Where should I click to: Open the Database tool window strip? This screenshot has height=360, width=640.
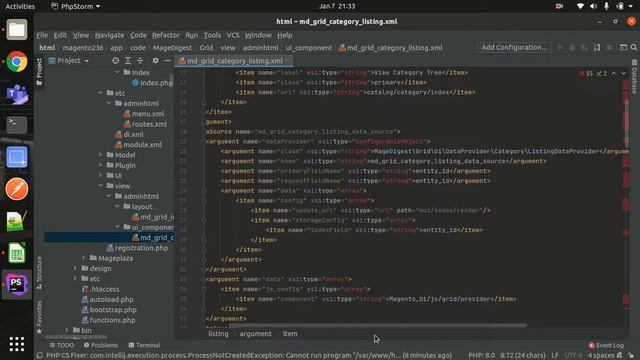pos(634,77)
